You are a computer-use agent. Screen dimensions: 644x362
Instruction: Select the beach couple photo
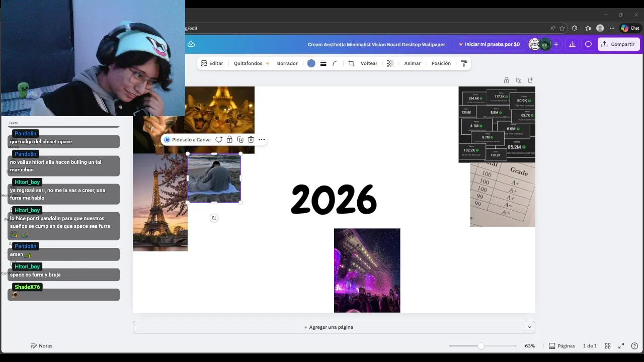click(x=214, y=178)
